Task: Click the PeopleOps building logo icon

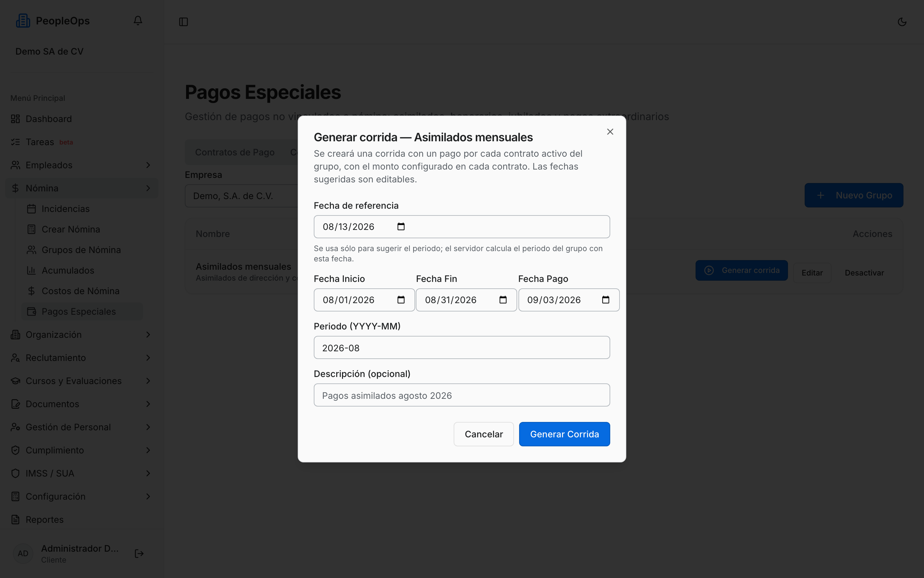Action: (x=23, y=21)
